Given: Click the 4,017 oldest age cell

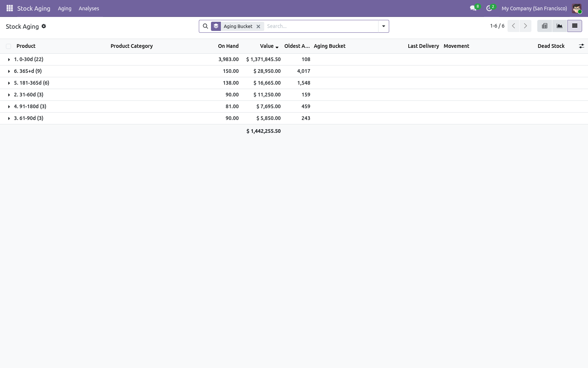Looking at the screenshot, I should click(304, 71).
